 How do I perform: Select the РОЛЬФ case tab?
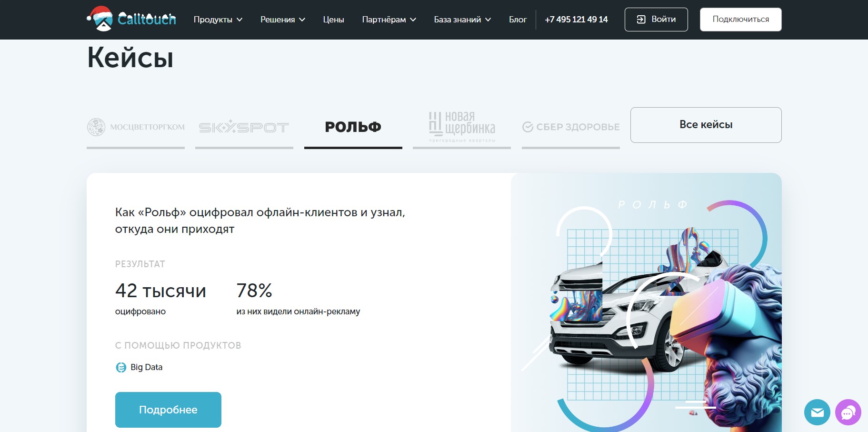[353, 128]
